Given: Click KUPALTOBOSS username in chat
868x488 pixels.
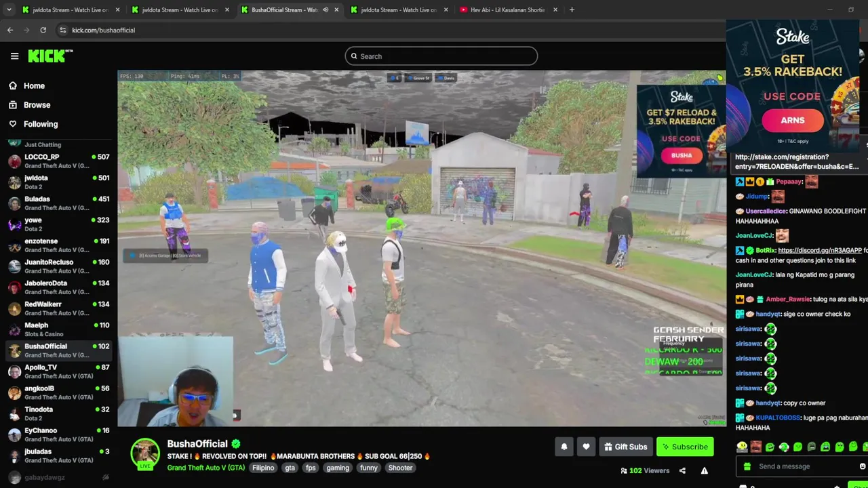Looking at the screenshot, I should click(778, 418).
